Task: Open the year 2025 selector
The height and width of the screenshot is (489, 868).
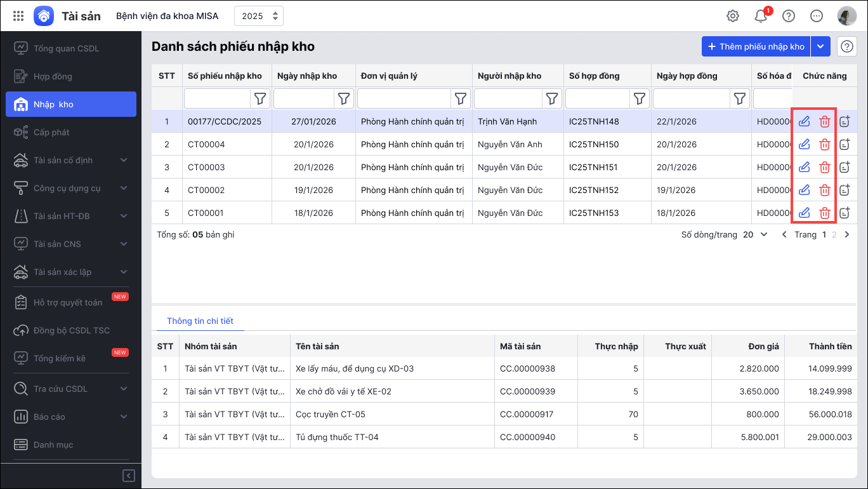Action: coord(259,16)
